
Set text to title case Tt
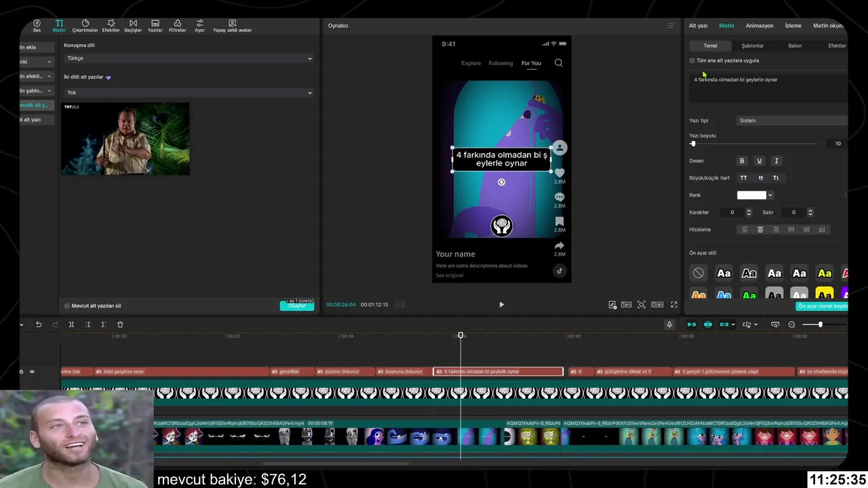point(776,178)
